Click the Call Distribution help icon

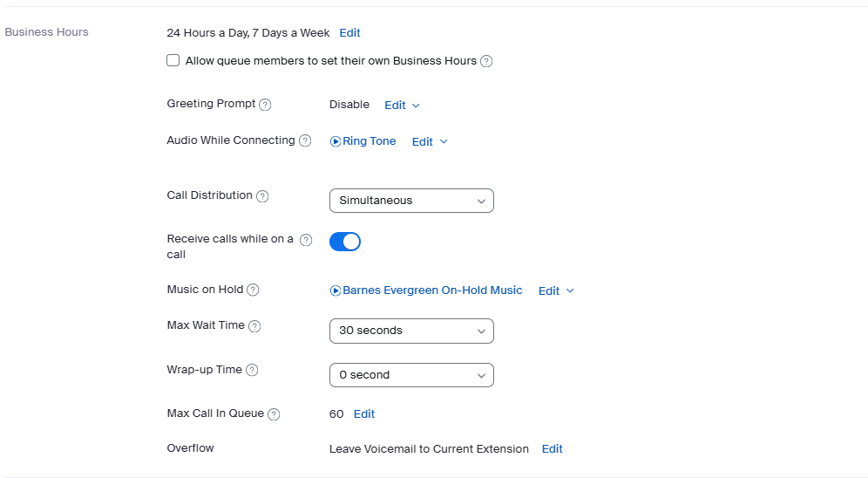pos(262,196)
